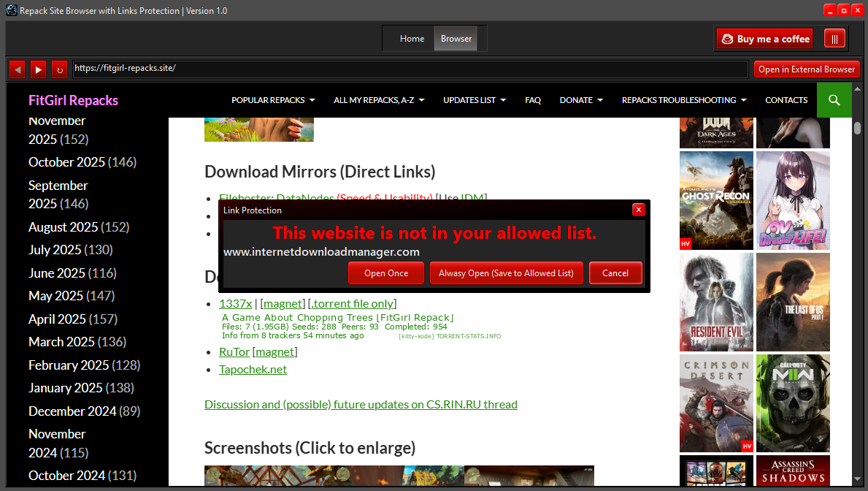Open the site search magnifier icon

834,100
